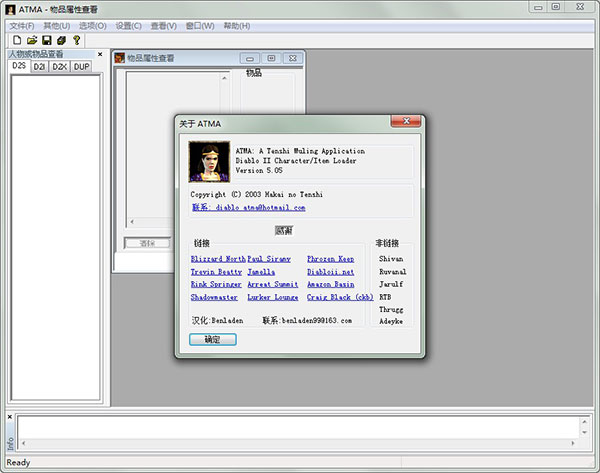600x473 pixels.
Task: Click the New file toolbar icon
Action: tap(17, 40)
